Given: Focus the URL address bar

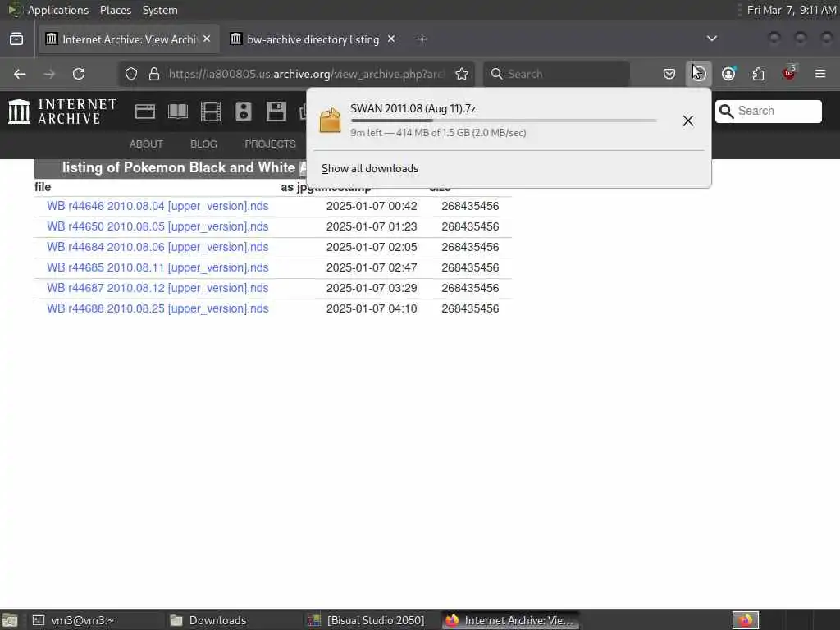Looking at the screenshot, I should point(307,74).
